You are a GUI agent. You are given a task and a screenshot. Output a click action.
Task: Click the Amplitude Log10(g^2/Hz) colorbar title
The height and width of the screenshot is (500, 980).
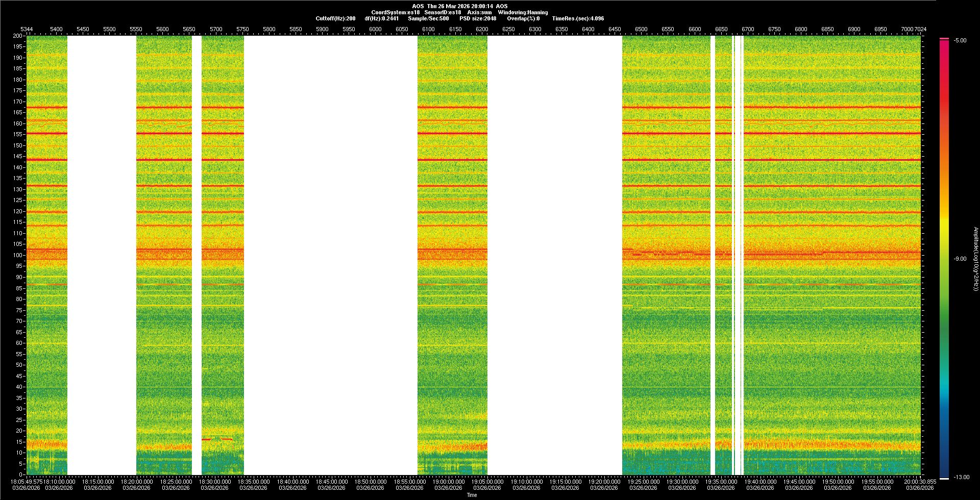pyautogui.click(x=975, y=259)
